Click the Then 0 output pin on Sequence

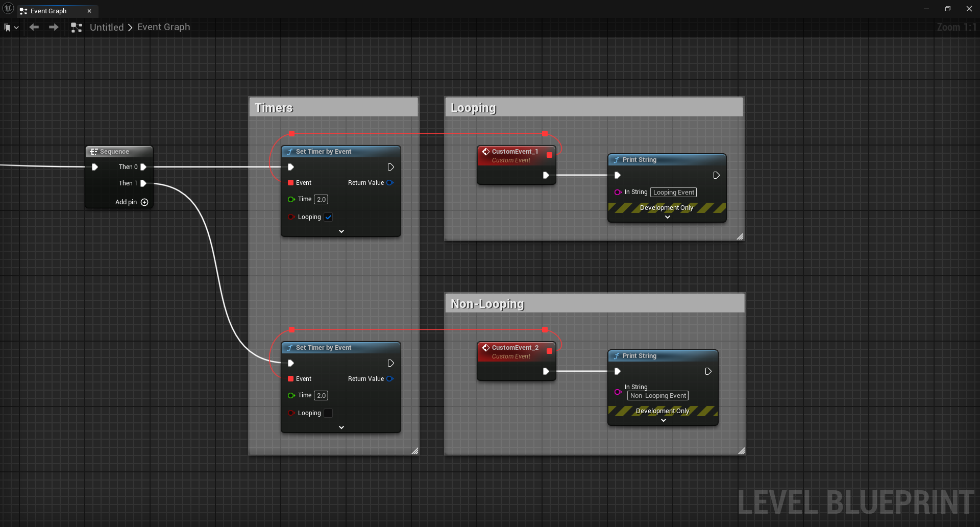click(x=143, y=167)
